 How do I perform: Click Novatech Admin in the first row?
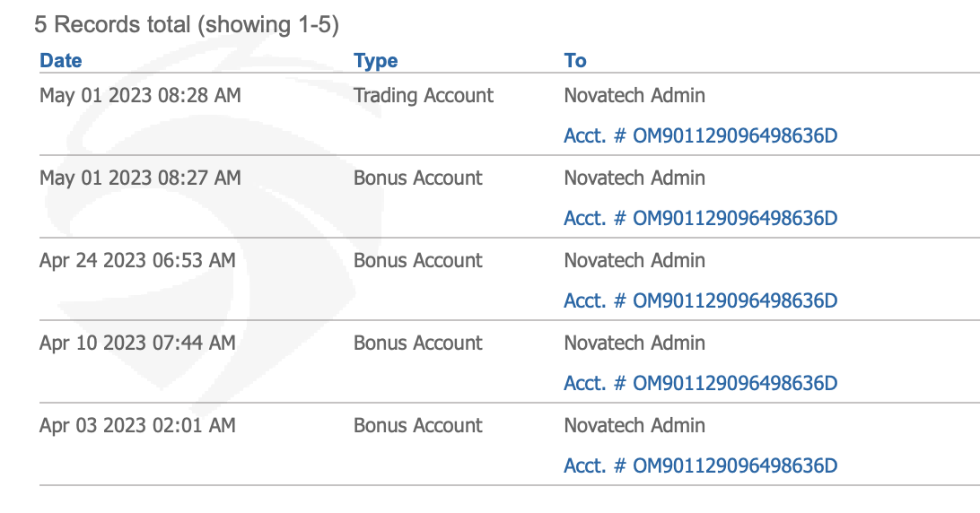coord(634,96)
